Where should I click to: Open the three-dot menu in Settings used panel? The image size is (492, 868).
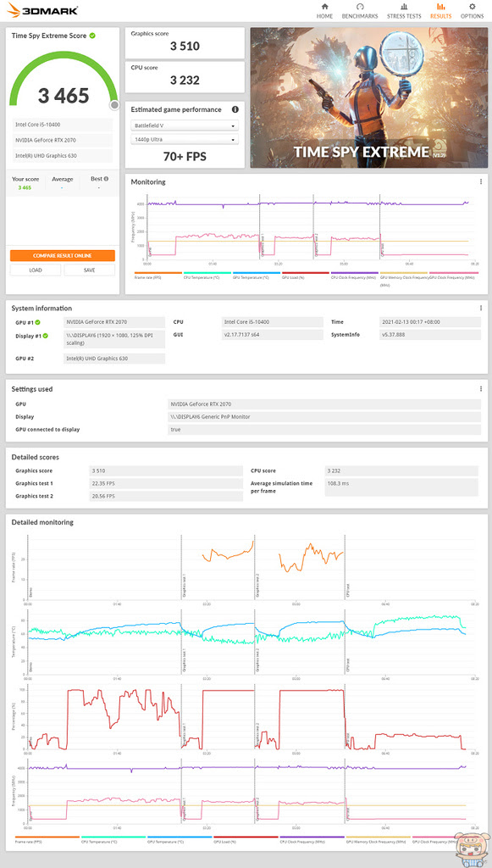pyautogui.click(x=481, y=389)
